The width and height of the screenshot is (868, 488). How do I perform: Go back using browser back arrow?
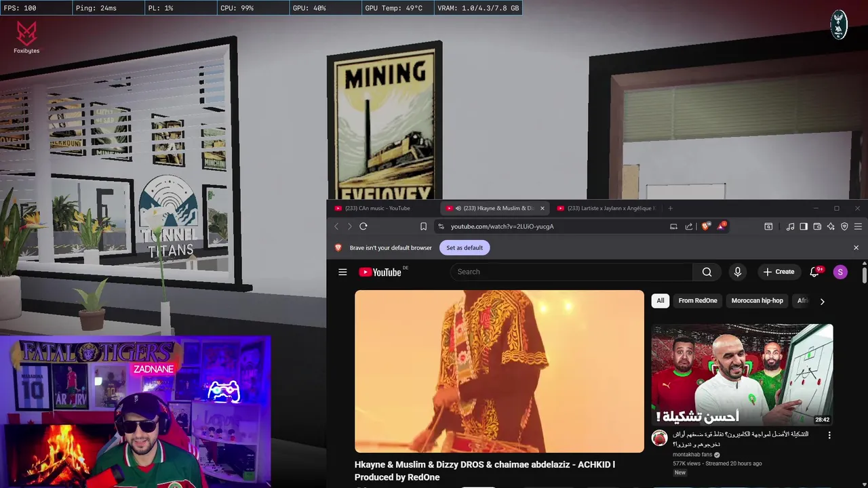pos(336,226)
